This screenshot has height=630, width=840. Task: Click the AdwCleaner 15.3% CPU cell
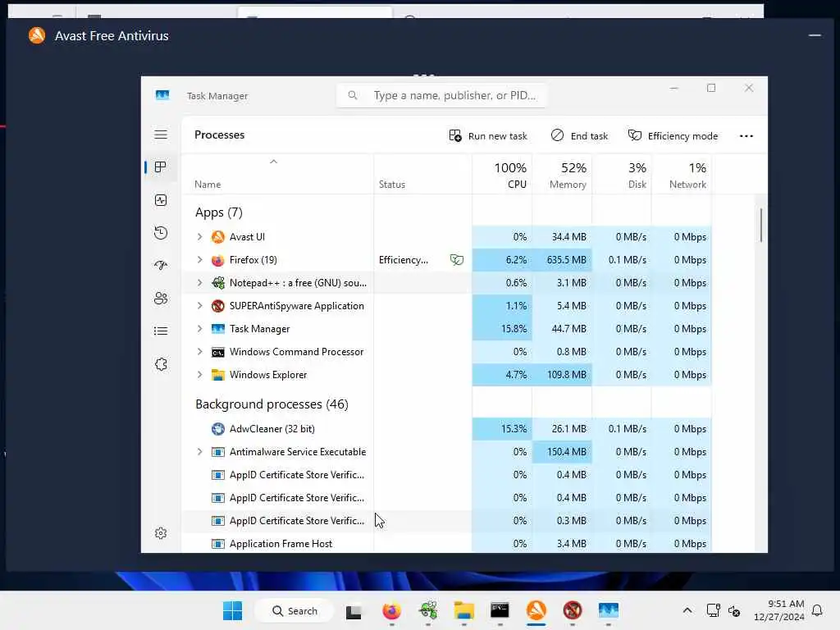[x=502, y=429]
